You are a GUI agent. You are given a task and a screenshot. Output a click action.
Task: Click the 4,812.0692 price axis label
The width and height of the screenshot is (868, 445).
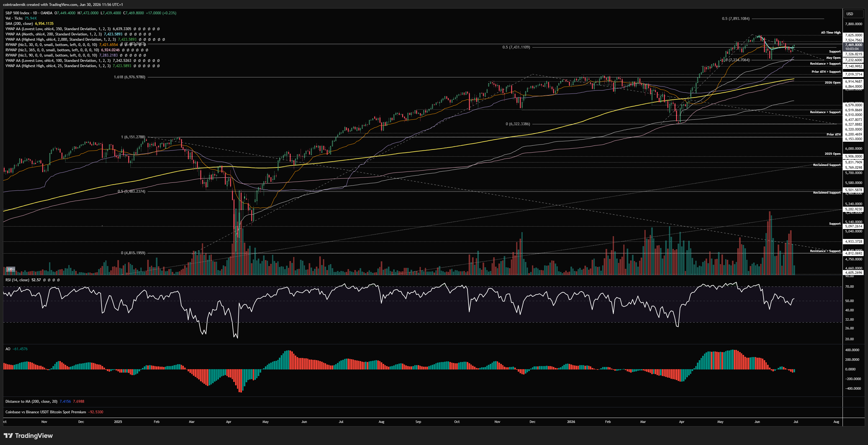[x=853, y=254]
